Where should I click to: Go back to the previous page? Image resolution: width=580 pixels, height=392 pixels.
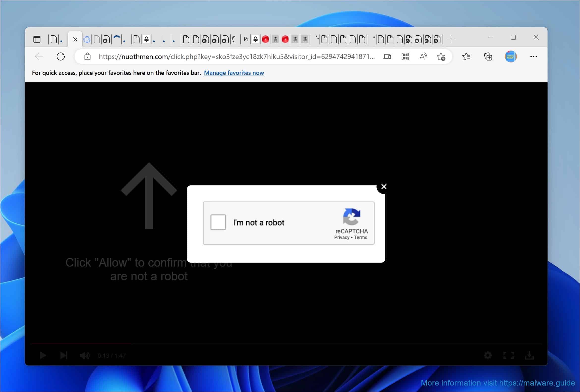[x=39, y=57]
